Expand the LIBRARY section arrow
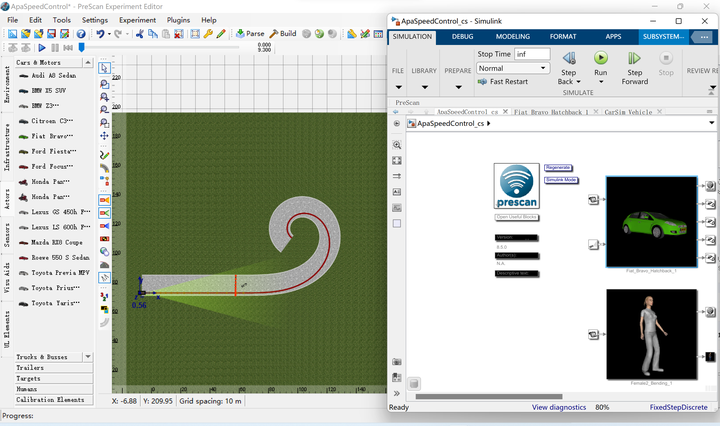The height and width of the screenshot is (426, 720). [424, 86]
